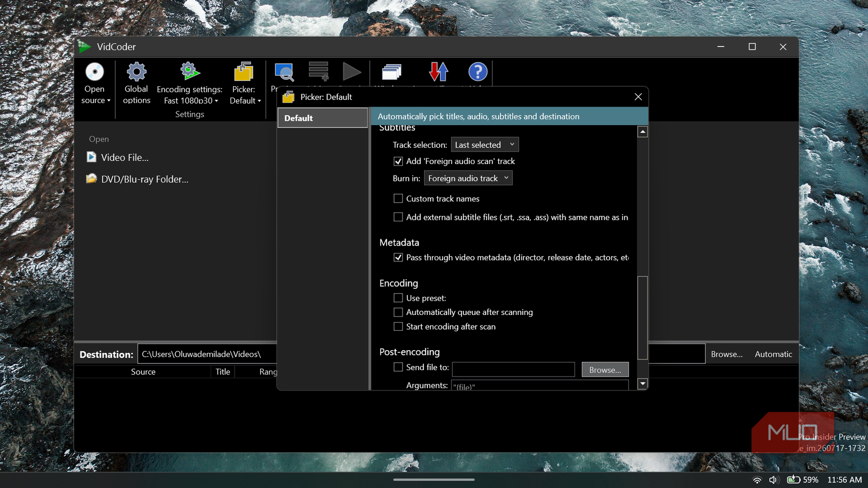Click the Wi-Fi icon in system tray
Viewport: 868px width, 488px height.
[757, 480]
